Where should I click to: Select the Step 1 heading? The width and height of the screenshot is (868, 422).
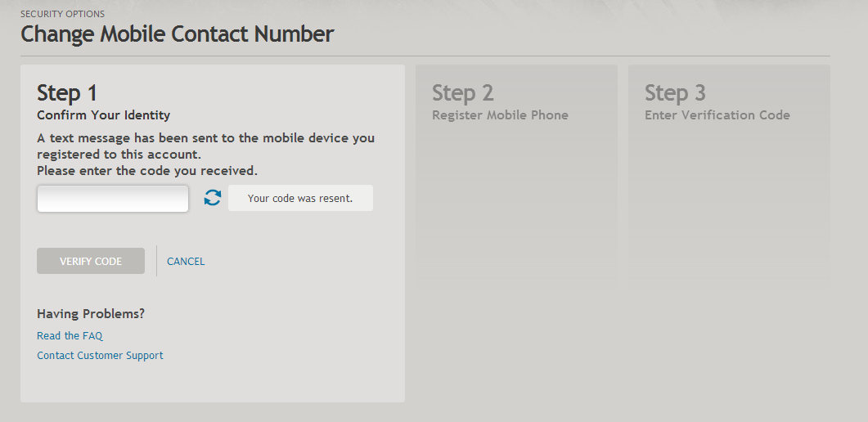tap(67, 92)
